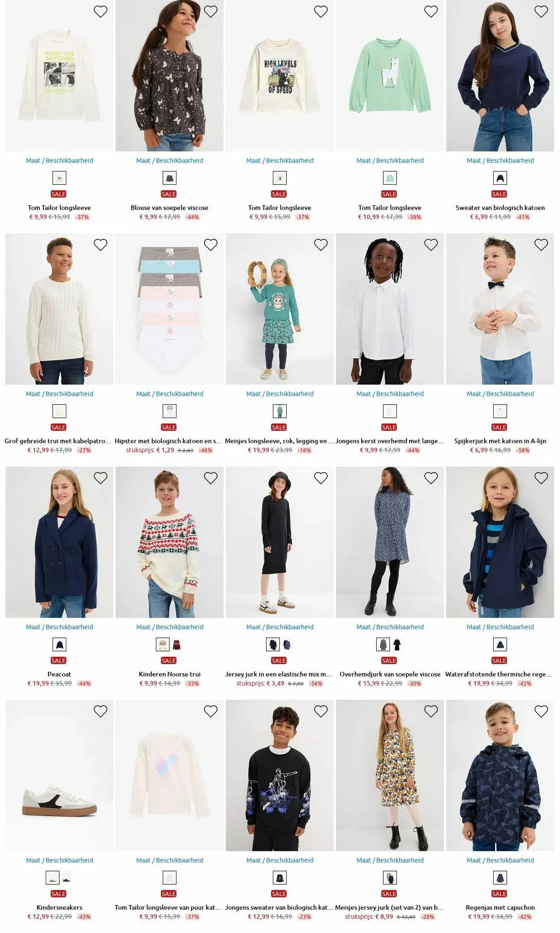Pick the blue Jersey jurk color swatch
560x933 pixels.
pos(287,645)
